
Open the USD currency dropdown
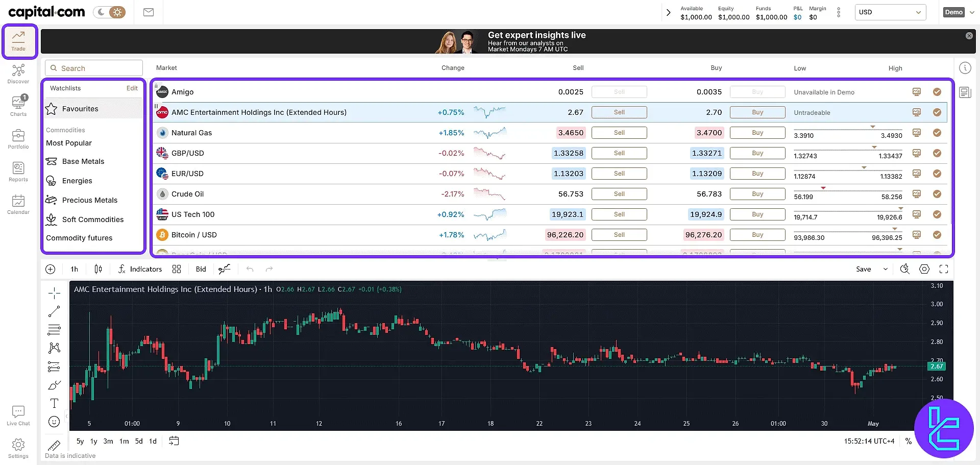pyautogui.click(x=890, y=12)
